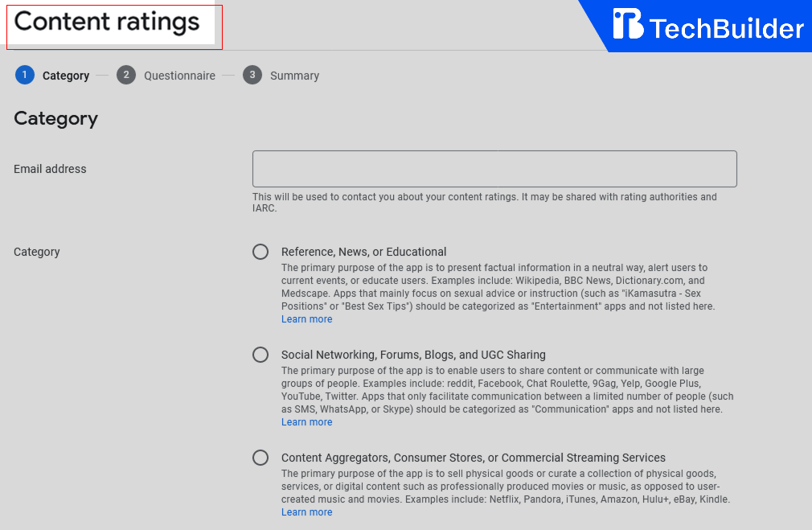Click Learn more under Content Aggregators description
812x530 pixels.
pos(306,512)
